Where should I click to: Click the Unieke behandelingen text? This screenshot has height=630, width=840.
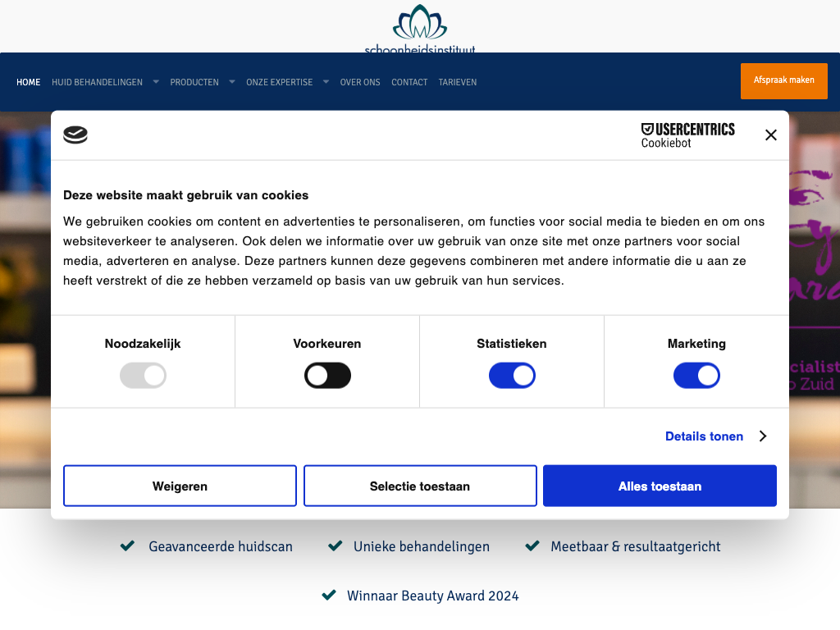point(422,546)
